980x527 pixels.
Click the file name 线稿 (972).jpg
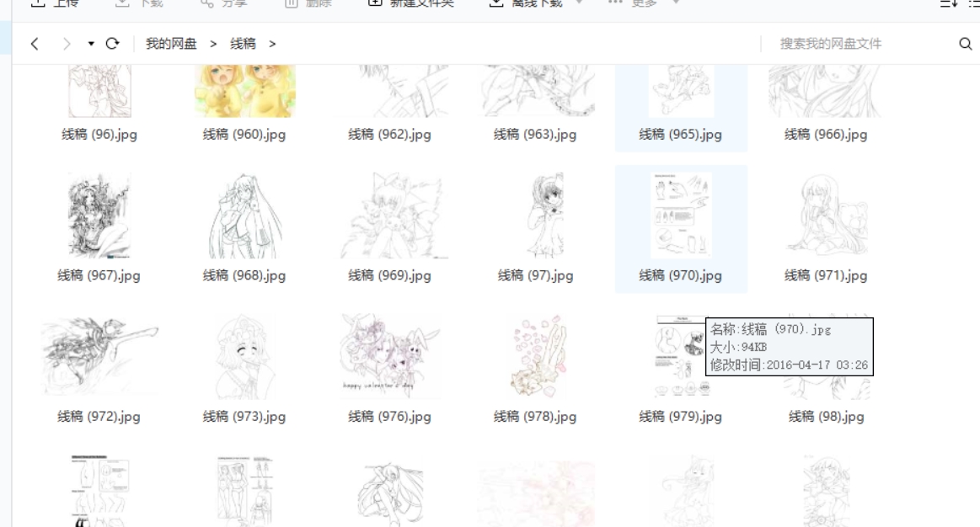point(99,417)
